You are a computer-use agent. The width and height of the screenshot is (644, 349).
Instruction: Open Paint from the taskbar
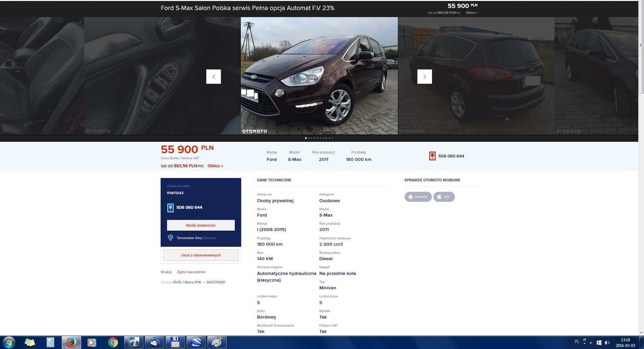[217, 343]
